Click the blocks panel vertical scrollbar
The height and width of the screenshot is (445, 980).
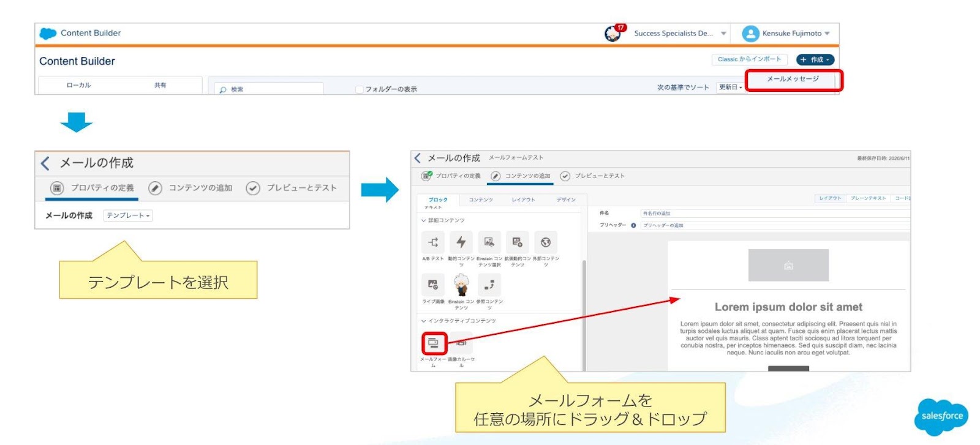click(584, 315)
